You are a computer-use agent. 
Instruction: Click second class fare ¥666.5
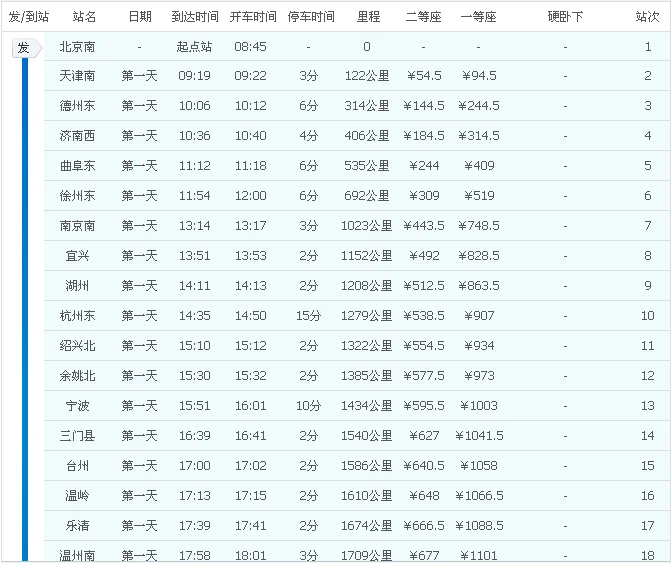[424, 526]
